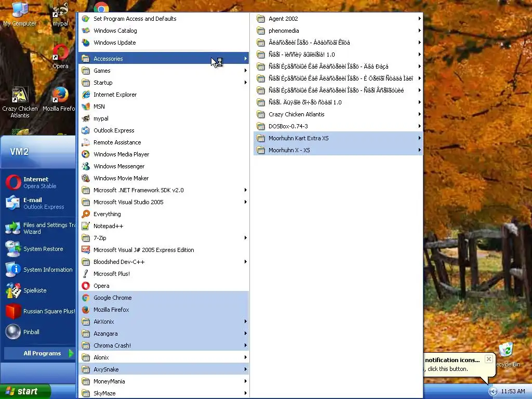Open the Alonix folder entry
Screen dimensions: 532x399
coord(164,357)
